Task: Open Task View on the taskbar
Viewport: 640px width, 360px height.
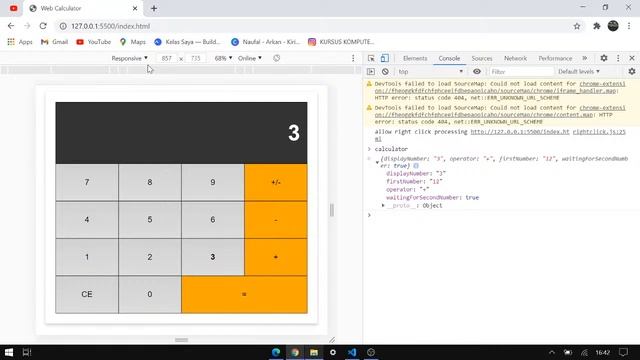Action: 27,352
